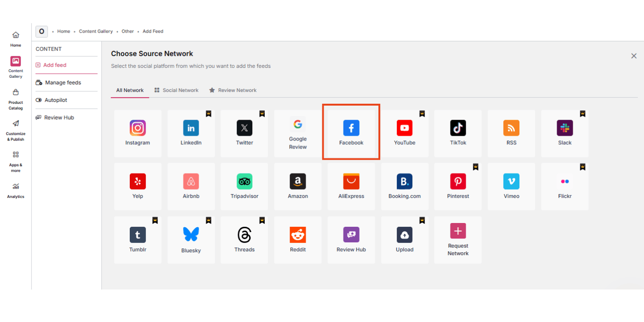Screen dimensions: 644x322
Task: Choose the Booking.com tile
Action: point(405,187)
